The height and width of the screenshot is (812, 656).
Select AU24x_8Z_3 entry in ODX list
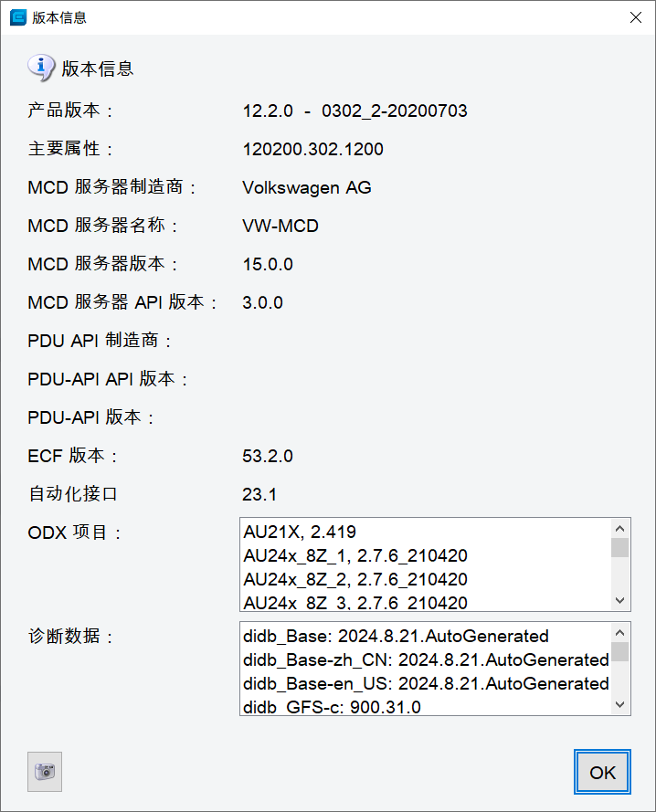coord(355,602)
